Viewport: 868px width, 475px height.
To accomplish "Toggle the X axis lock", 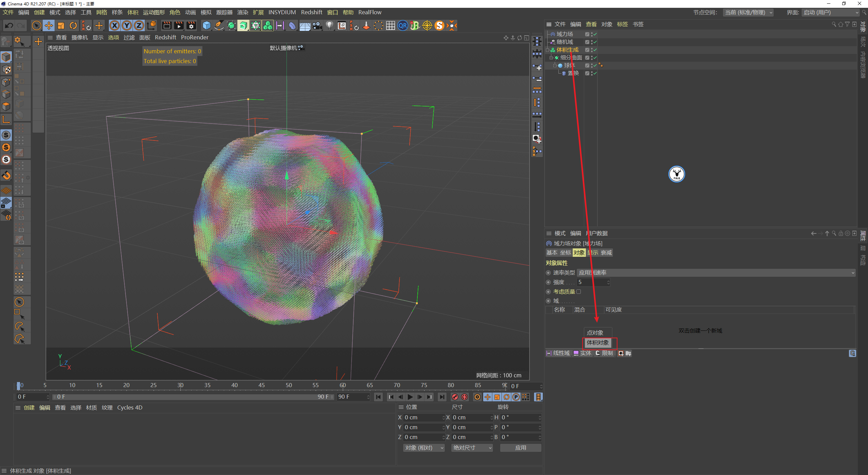I will click(x=115, y=26).
